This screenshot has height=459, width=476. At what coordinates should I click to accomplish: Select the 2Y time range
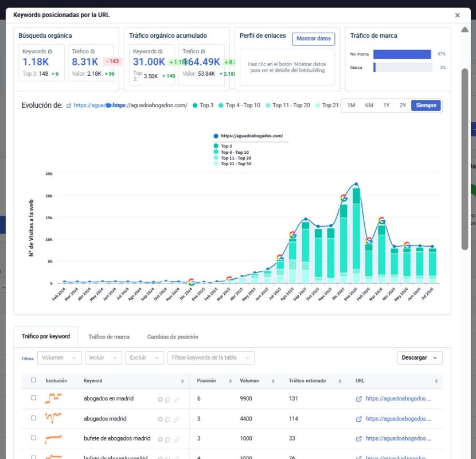click(x=403, y=106)
